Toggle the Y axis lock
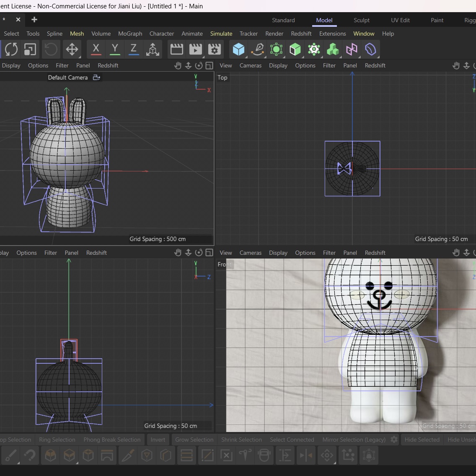This screenshot has width=476, height=476. point(115,49)
